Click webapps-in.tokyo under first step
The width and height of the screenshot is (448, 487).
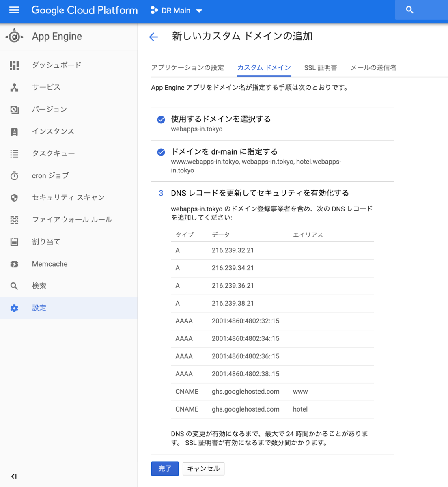click(x=197, y=129)
